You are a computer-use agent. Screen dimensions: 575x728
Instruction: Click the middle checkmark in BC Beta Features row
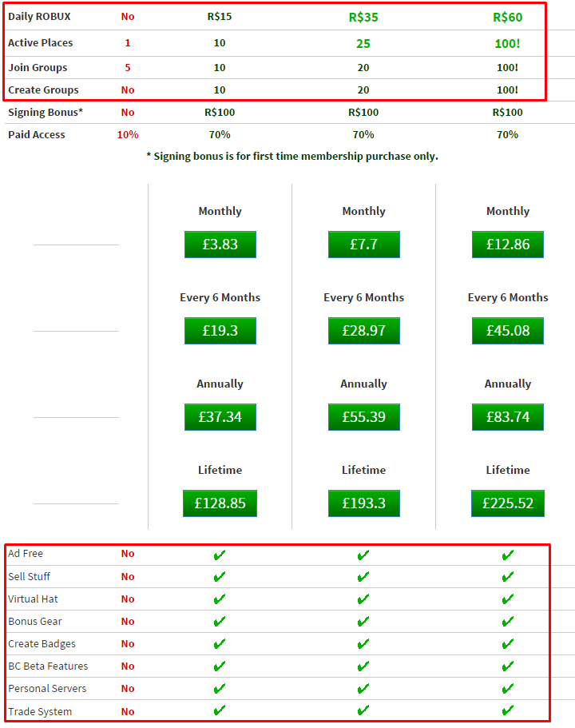point(363,666)
